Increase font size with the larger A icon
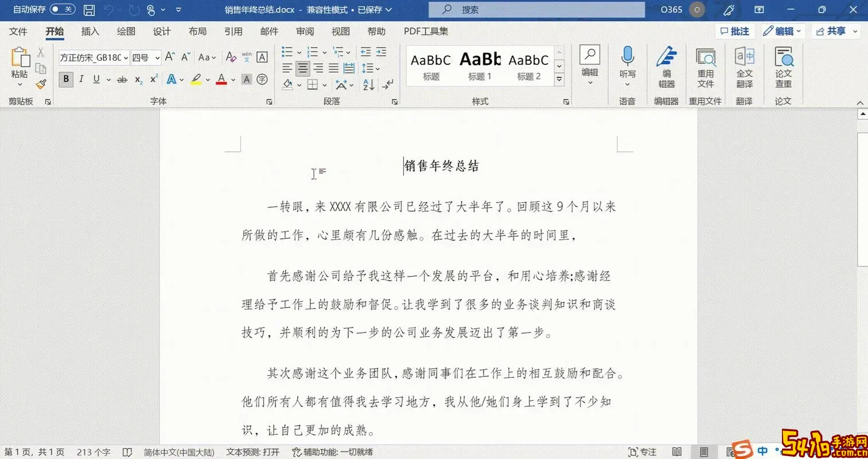 (170, 57)
